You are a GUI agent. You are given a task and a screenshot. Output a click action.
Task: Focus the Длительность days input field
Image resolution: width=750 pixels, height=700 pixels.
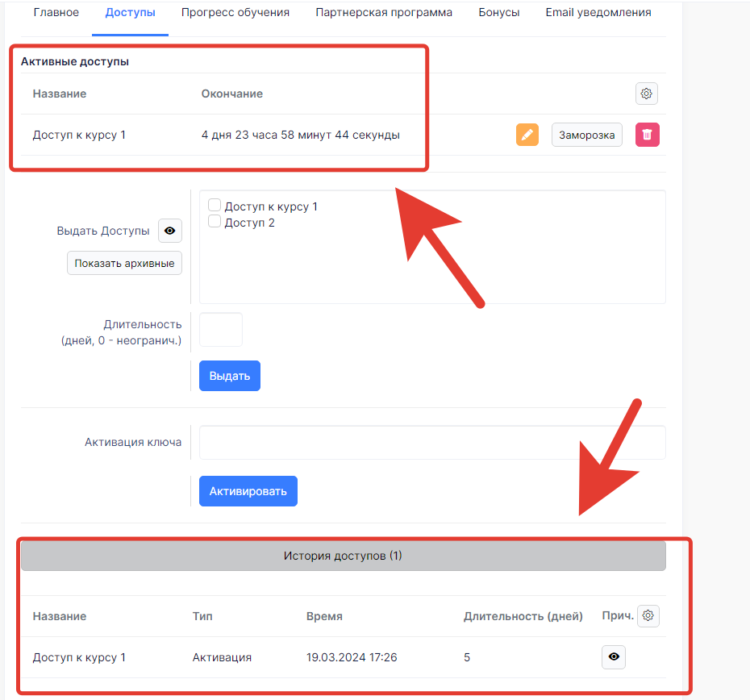tap(220, 329)
